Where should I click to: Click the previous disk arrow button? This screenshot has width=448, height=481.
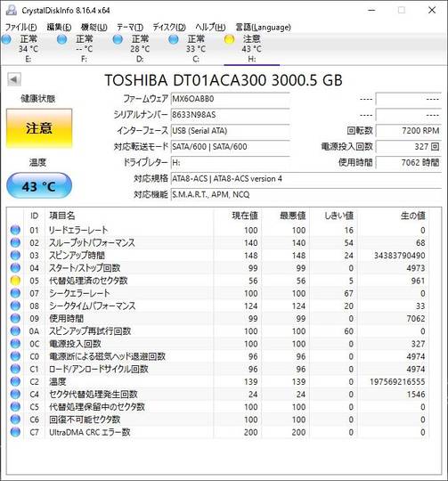click(x=14, y=79)
